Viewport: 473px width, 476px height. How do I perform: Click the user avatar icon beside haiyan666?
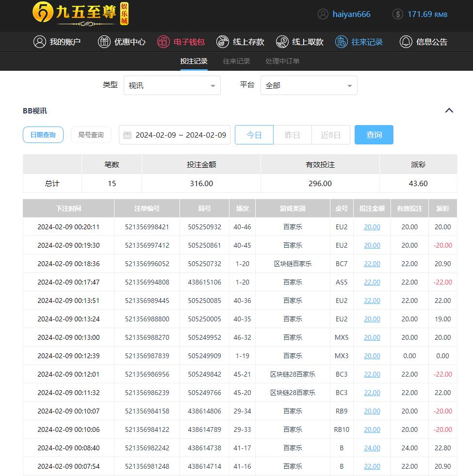[323, 14]
